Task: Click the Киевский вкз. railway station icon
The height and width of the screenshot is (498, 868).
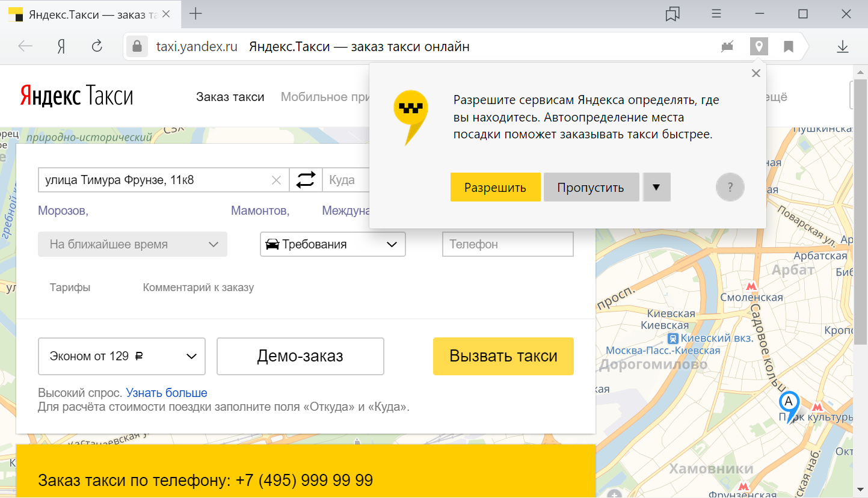Action: coord(673,339)
